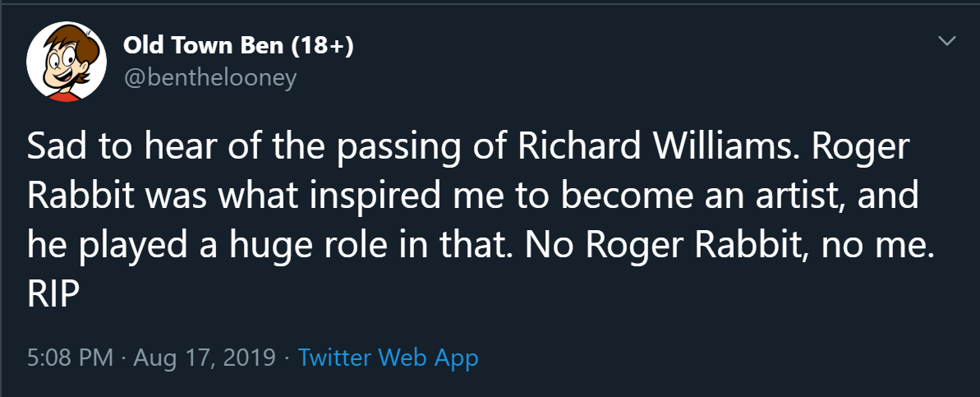980x397 pixels.
Task: Open the Twitter Web App source link
Action: coord(388,358)
